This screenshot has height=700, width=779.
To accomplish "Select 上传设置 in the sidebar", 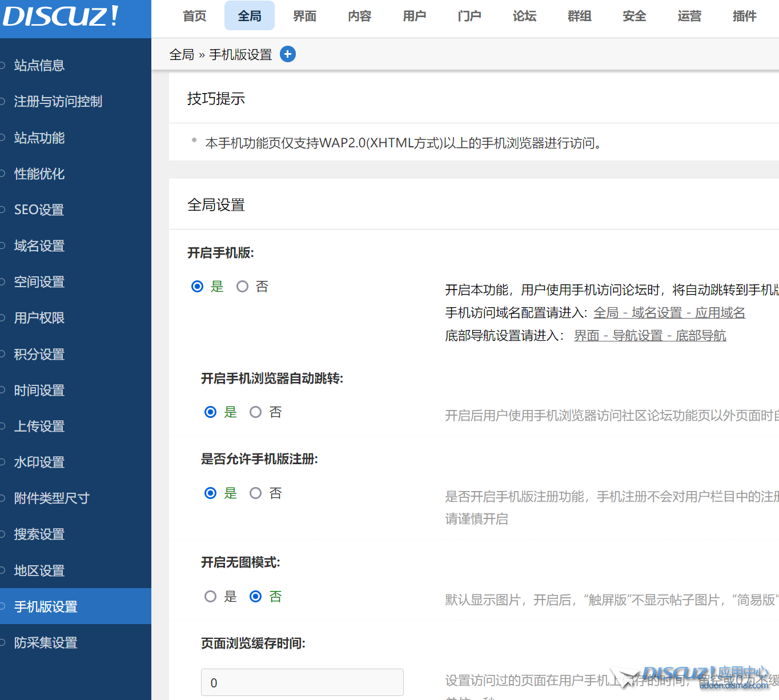I will [x=39, y=427].
